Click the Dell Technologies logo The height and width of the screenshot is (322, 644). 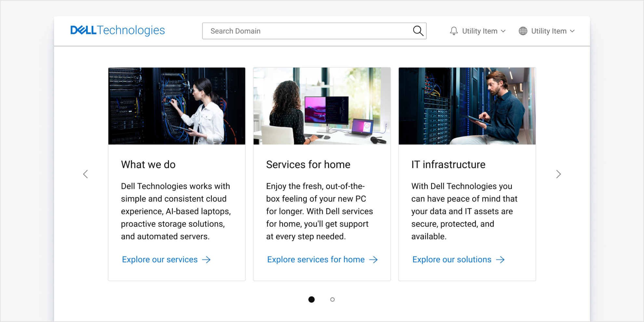[x=118, y=30]
